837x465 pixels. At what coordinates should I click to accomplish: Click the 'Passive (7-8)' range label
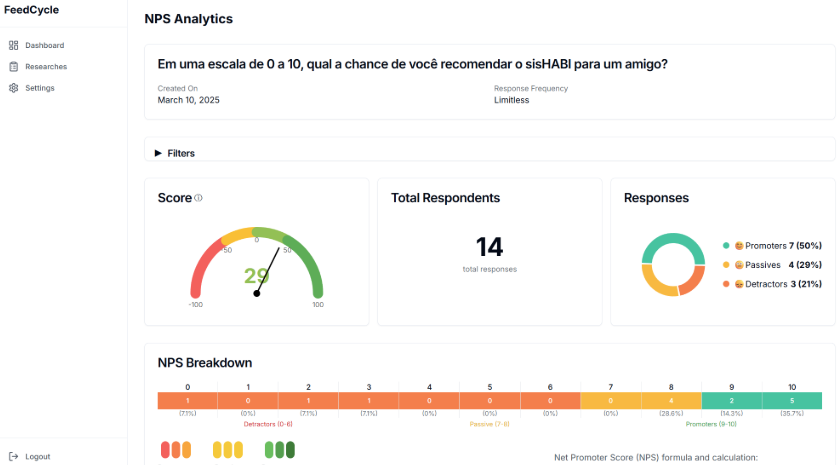489,424
